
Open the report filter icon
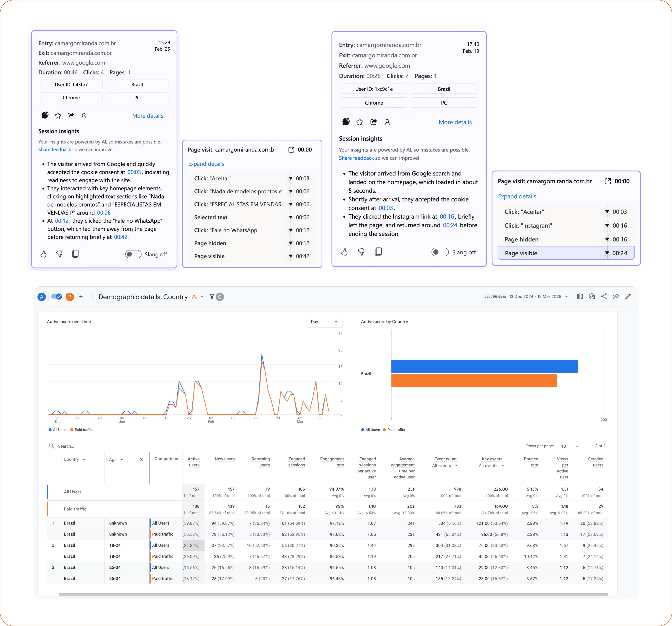(x=212, y=296)
